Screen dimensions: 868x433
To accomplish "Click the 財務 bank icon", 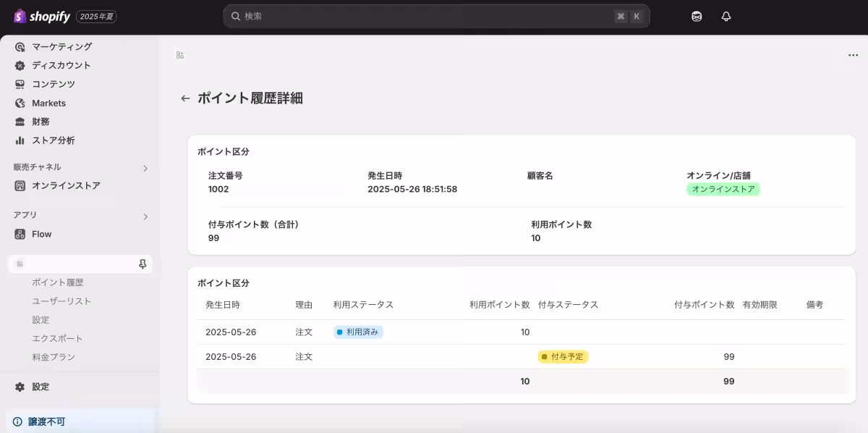I will click(19, 121).
